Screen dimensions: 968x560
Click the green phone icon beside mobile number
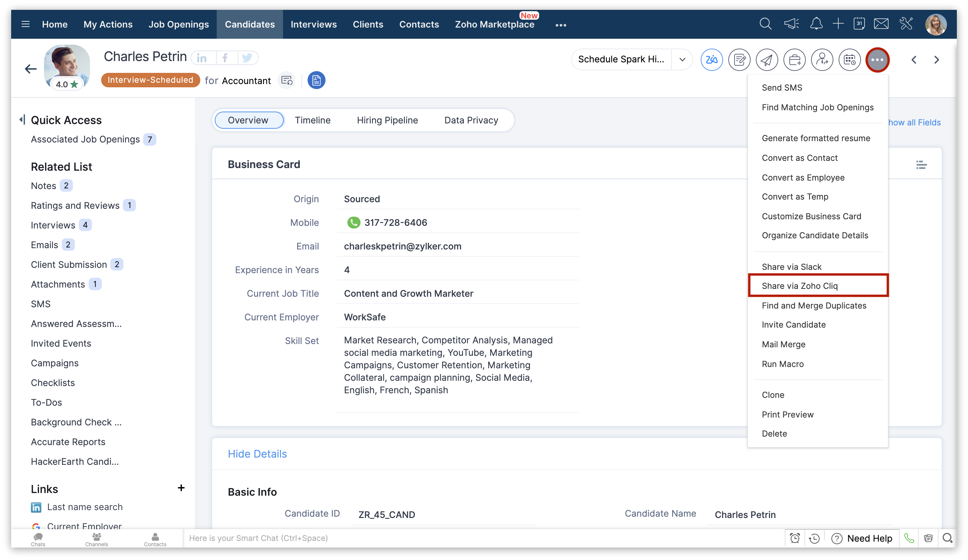pyautogui.click(x=353, y=222)
